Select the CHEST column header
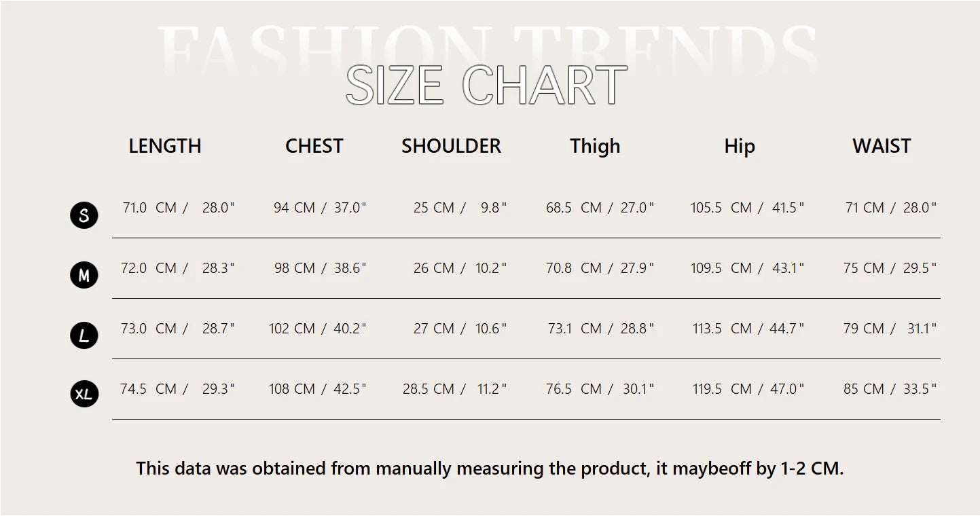 tap(314, 146)
